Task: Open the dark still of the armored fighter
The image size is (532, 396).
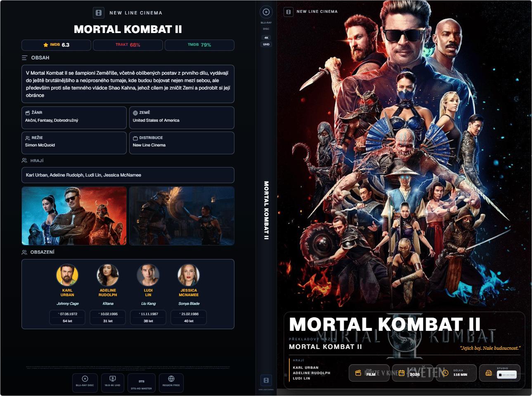Action: [182, 216]
